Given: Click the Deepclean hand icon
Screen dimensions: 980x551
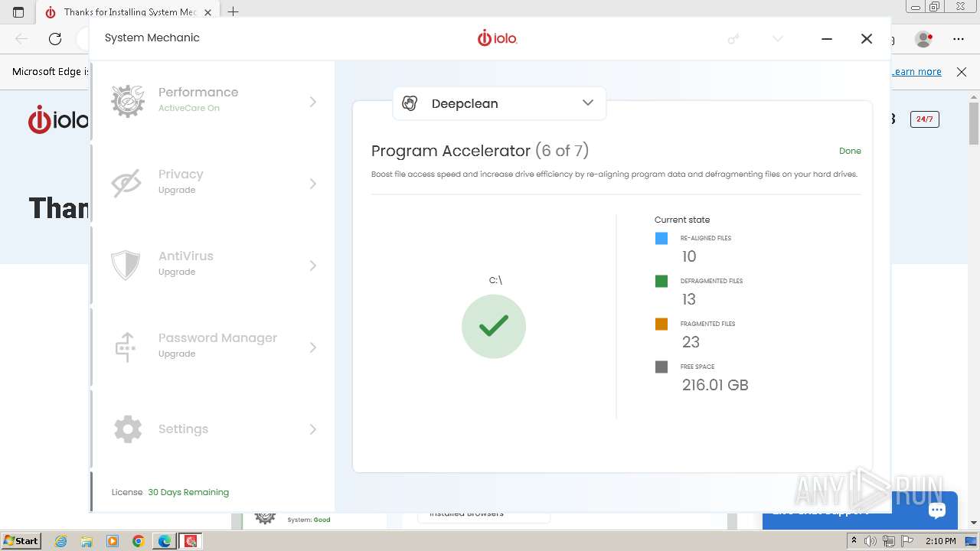Looking at the screenshot, I should (x=410, y=103).
